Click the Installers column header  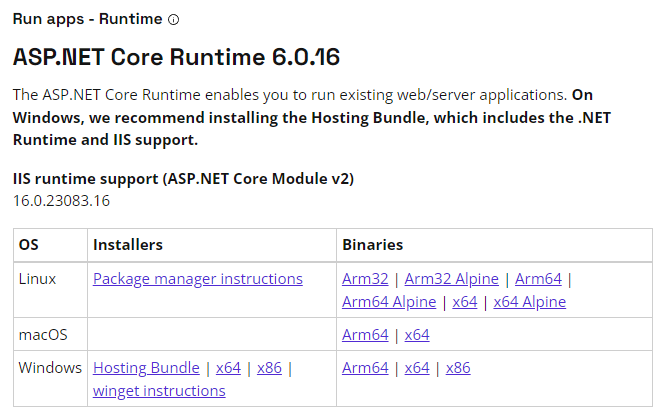click(x=128, y=245)
